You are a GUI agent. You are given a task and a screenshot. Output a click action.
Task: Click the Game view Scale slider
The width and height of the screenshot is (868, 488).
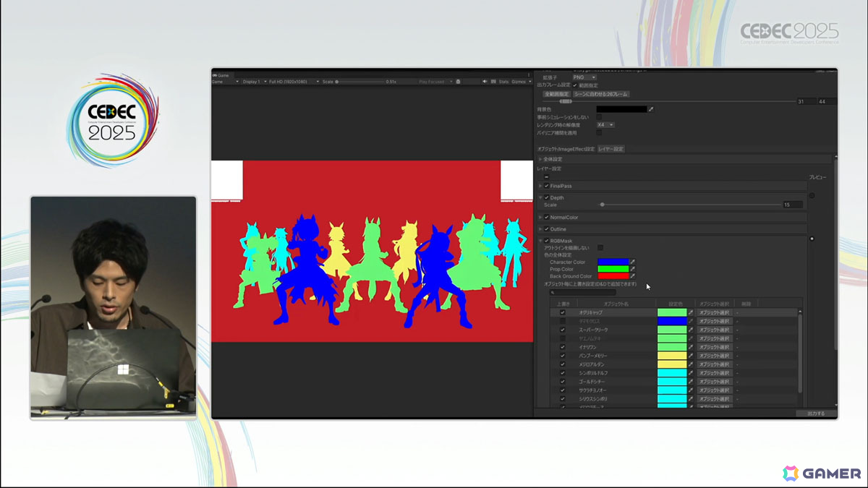360,82
